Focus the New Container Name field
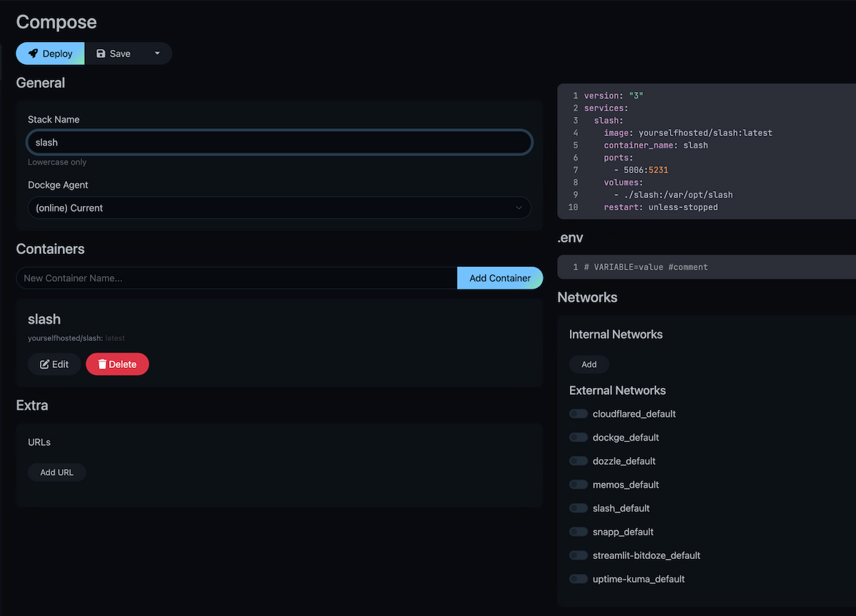Screen dimensions: 856x616 pos(236,278)
